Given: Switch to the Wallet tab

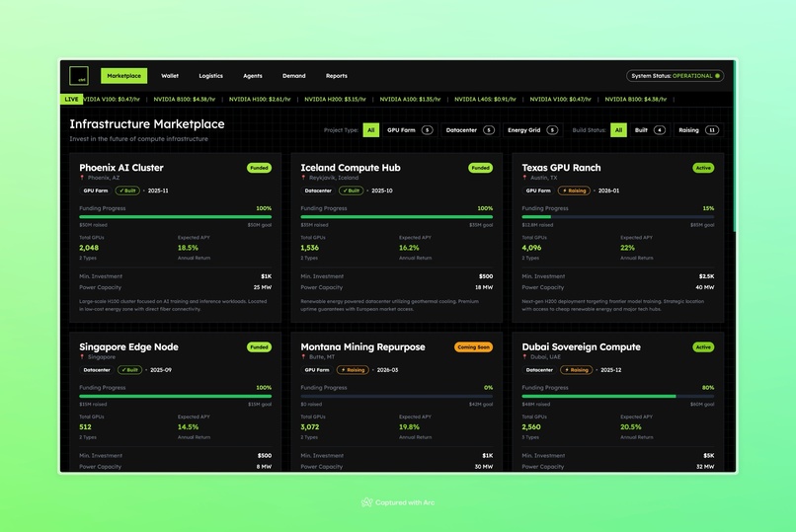Looking at the screenshot, I should click(x=170, y=76).
